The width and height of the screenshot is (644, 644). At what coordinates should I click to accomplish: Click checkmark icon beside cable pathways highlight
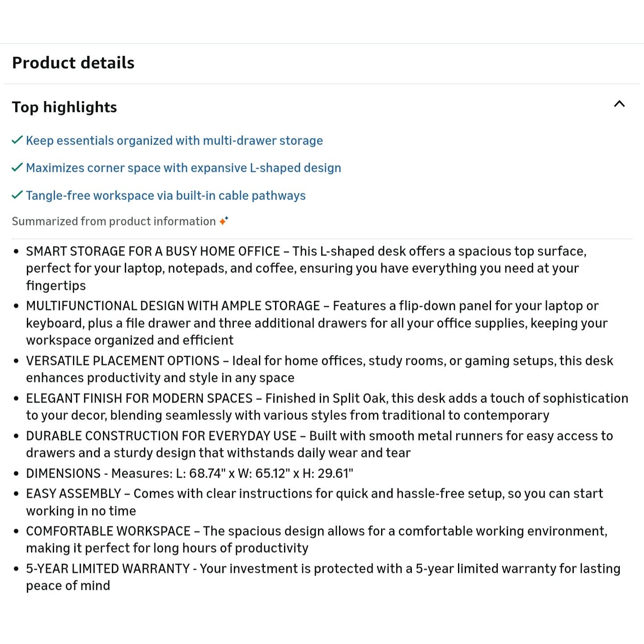(x=17, y=195)
